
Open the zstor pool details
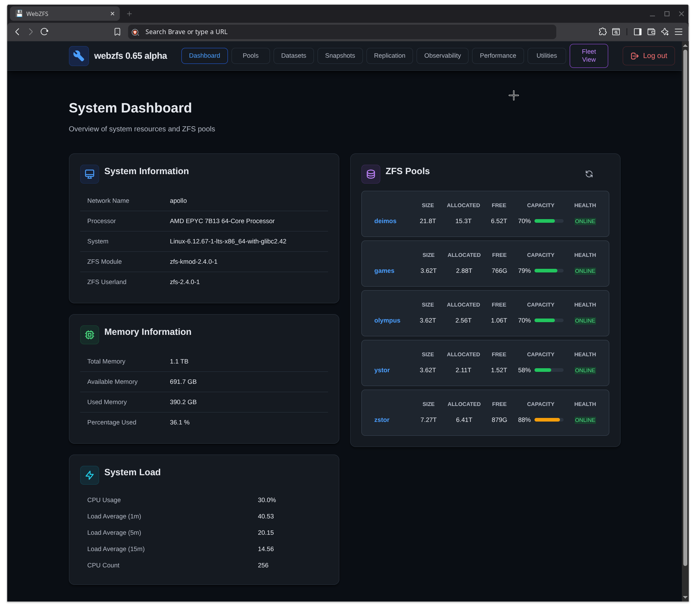pyautogui.click(x=382, y=420)
